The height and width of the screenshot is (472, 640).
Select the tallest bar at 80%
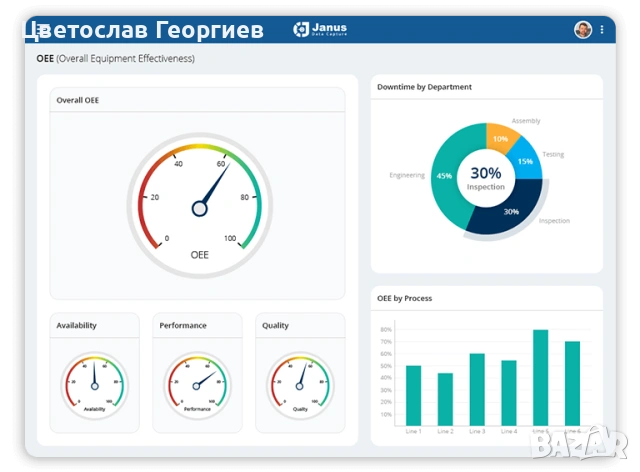click(541, 378)
